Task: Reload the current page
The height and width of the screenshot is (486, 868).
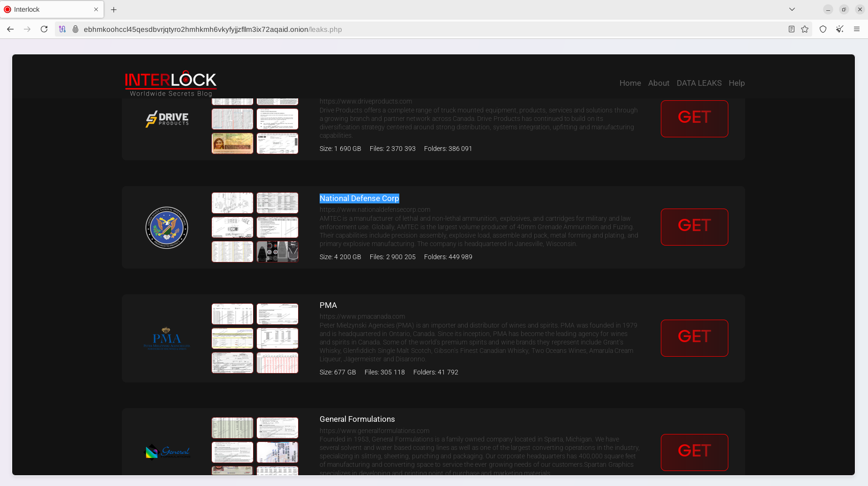Action: click(44, 29)
